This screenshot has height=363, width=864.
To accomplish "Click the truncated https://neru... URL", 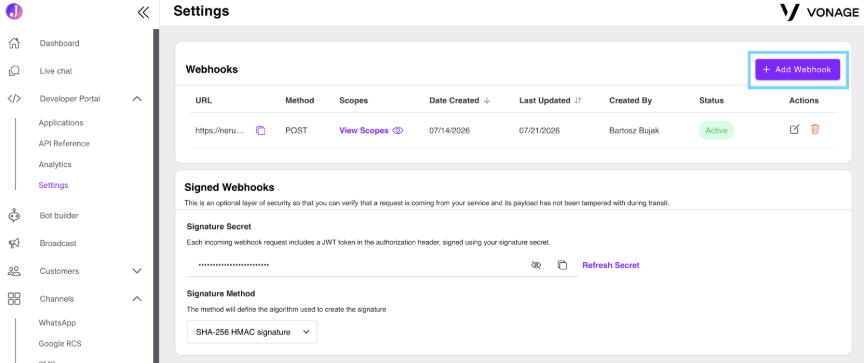I will (x=219, y=131).
